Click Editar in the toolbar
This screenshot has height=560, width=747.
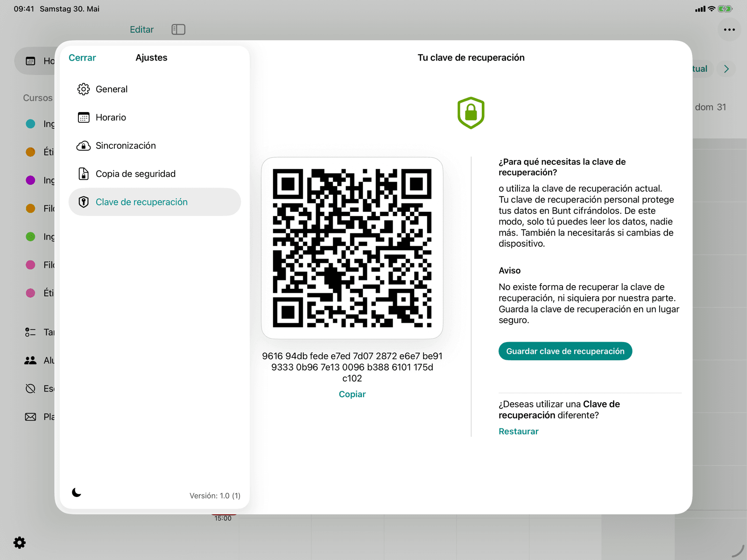(141, 29)
